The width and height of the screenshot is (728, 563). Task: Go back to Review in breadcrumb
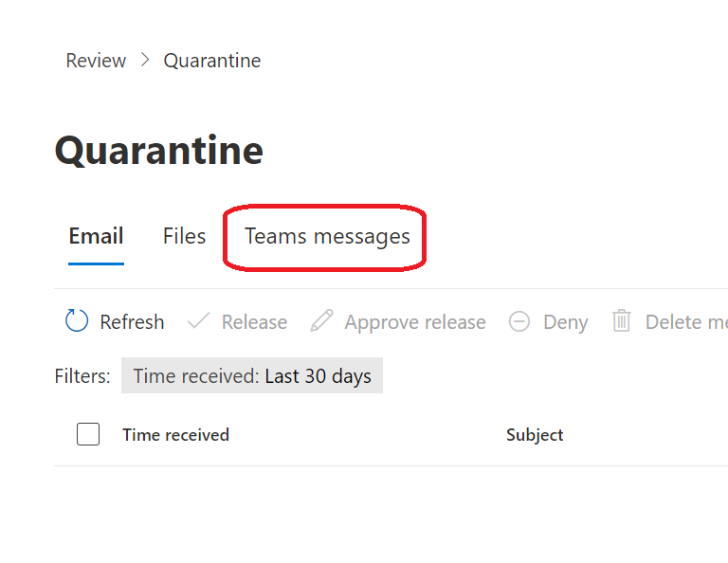pos(96,61)
